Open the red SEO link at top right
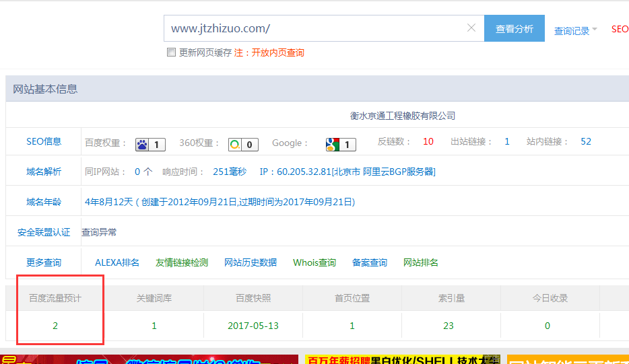 [620, 29]
